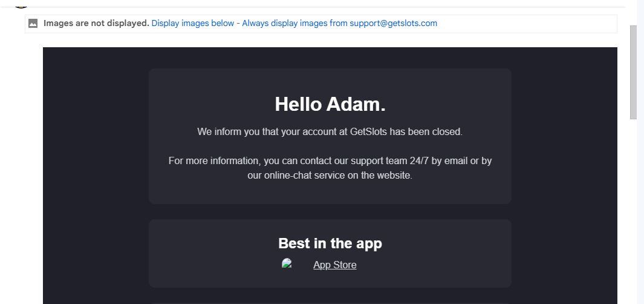Screen dimensions: 644x304
Task: Click the picture icon in the images banner
Action: point(33,24)
